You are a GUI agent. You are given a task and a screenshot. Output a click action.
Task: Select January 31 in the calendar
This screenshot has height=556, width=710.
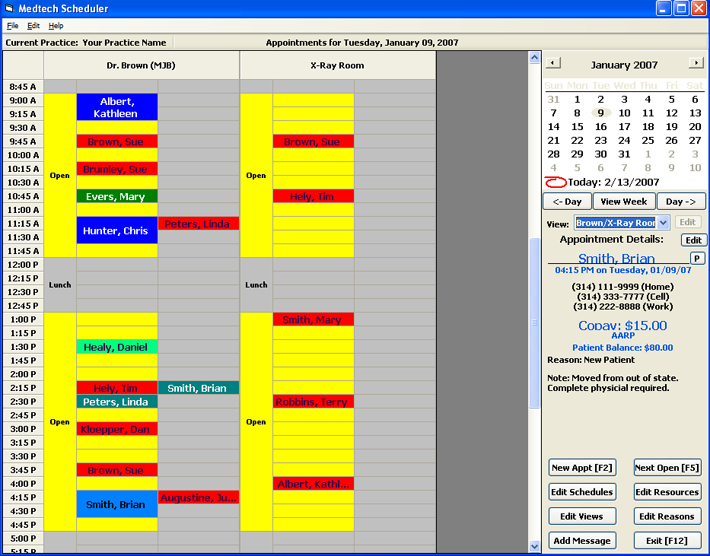[x=624, y=154]
